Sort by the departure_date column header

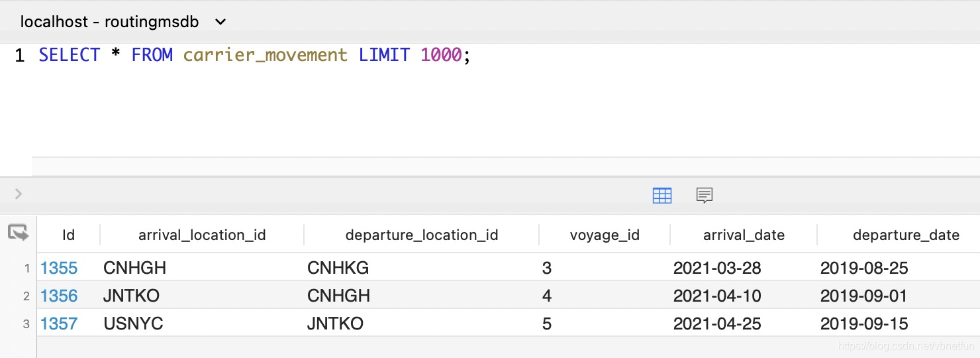pos(906,235)
